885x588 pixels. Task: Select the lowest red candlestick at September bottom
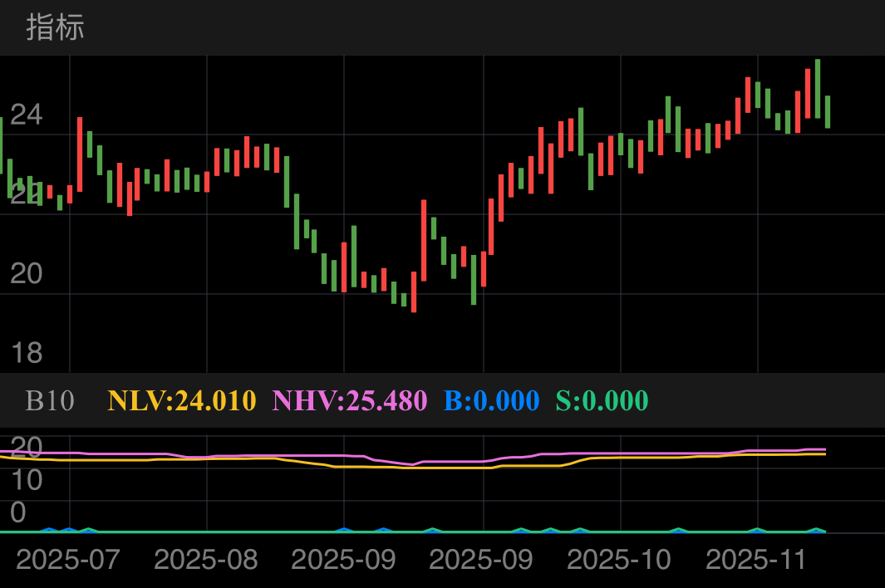point(414,292)
